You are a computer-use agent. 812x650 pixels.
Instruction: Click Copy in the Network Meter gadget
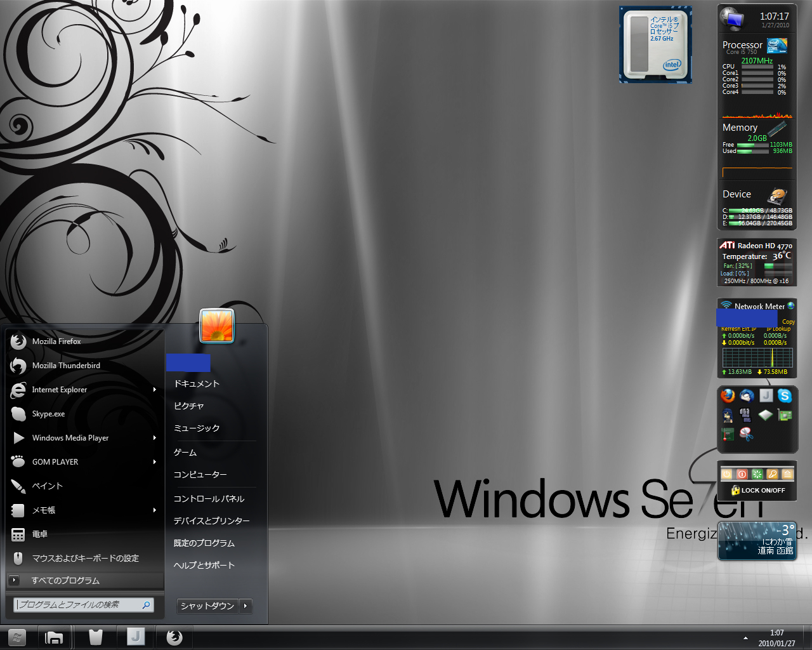[x=789, y=322]
